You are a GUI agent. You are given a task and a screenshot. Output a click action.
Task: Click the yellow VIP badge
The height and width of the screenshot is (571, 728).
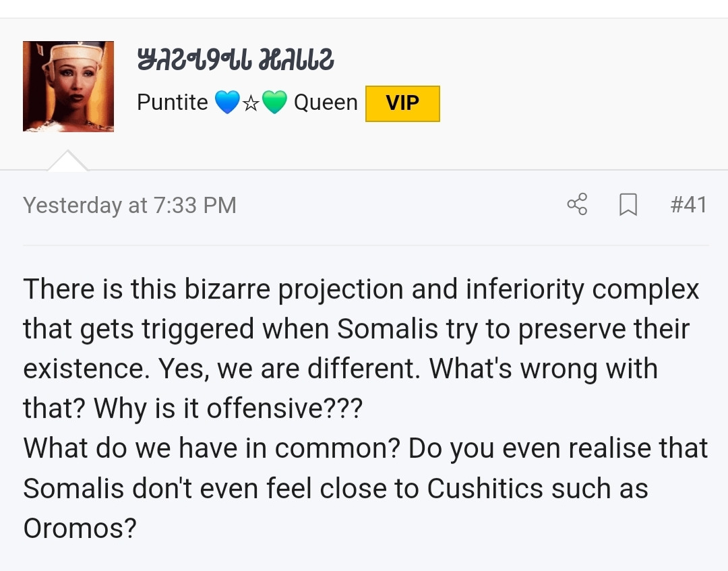[402, 104]
